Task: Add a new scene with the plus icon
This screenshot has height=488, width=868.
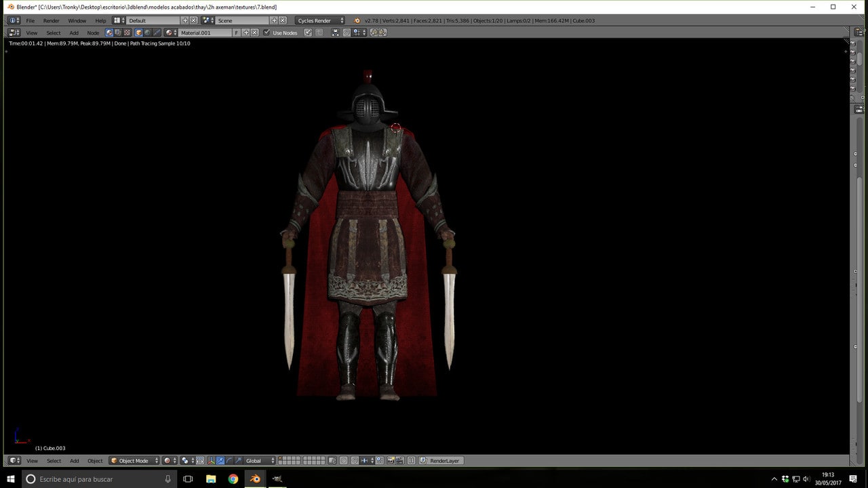Action: point(274,20)
